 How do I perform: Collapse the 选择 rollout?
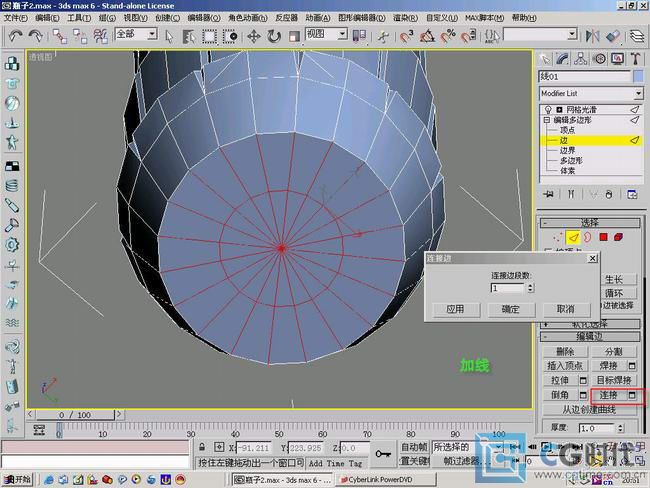[589, 223]
